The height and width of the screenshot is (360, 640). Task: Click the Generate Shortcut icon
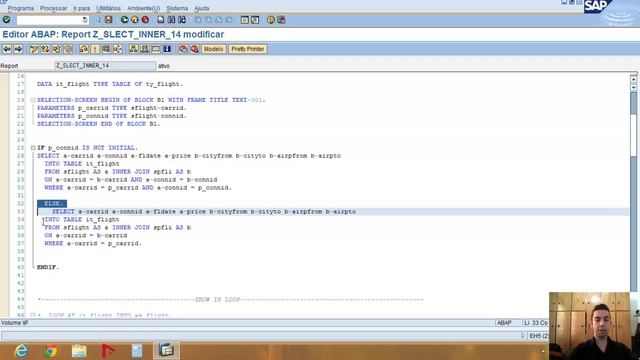tap(255, 20)
